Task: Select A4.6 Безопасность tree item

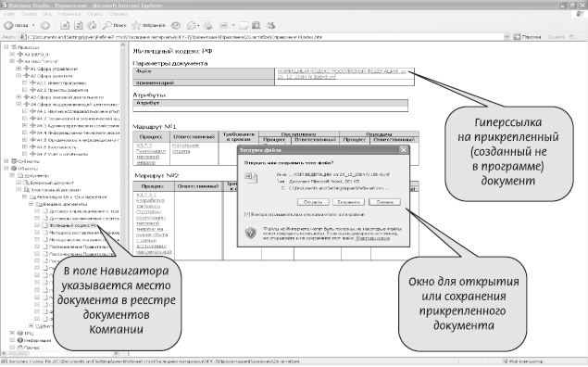Action: pos(56,146)
